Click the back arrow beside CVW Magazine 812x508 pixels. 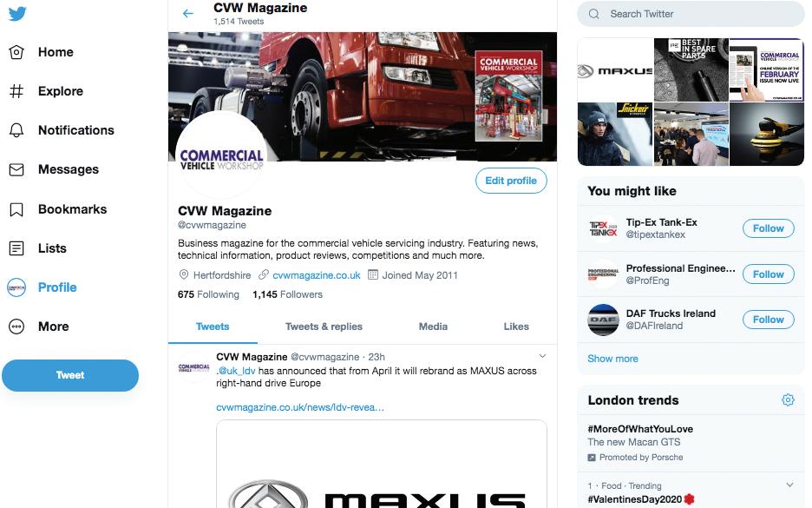188,14
